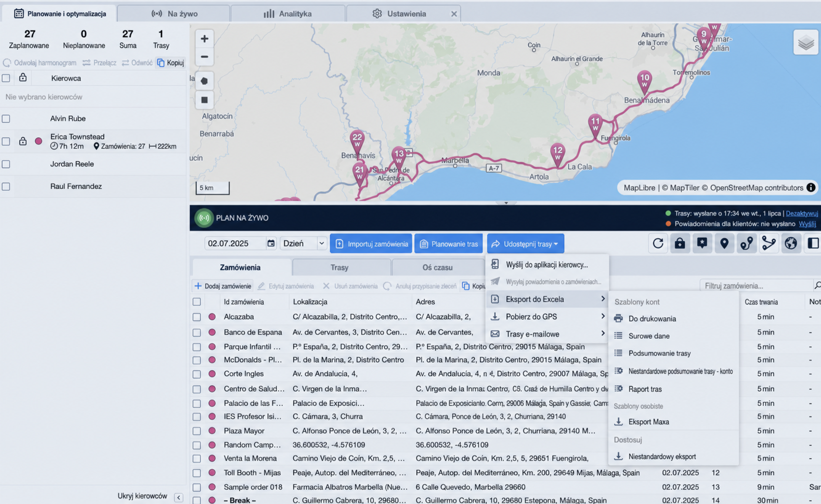Image resolution: width=821 pixels, height=504 pixels.
Task: Click the Filtruj zamówienia search field
Action: point(756,286)
